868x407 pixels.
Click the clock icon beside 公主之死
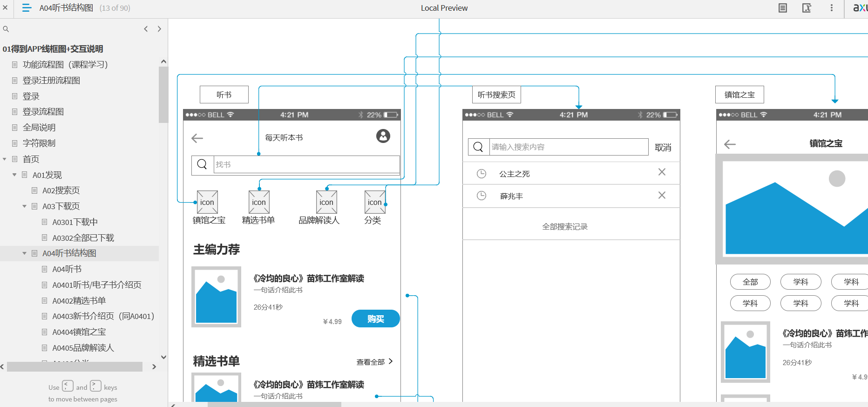point(481,174)
